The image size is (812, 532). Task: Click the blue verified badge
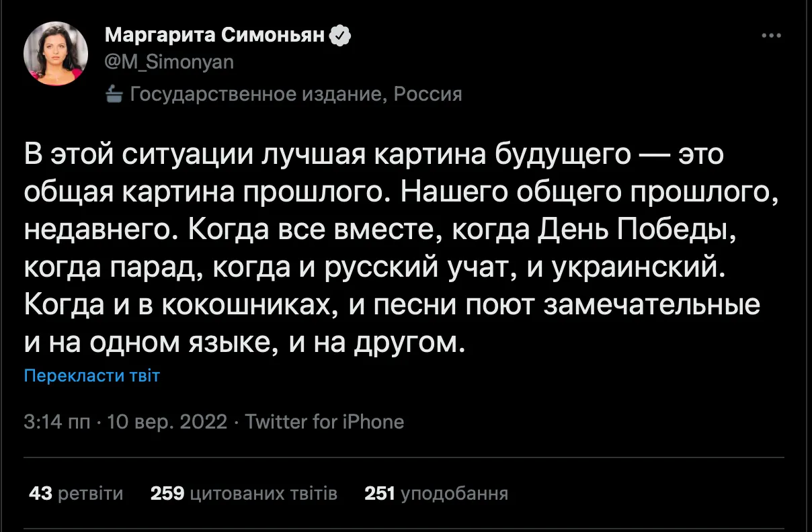pos(342,36)
